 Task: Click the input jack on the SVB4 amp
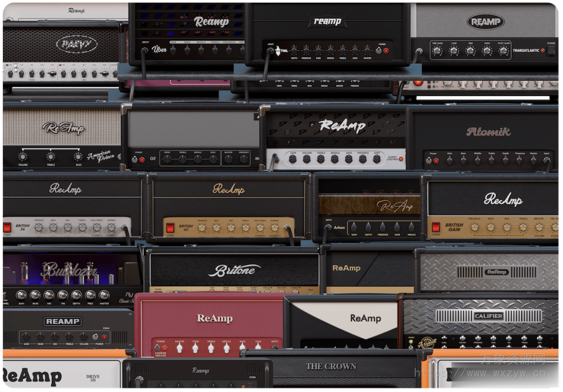(139, 379)
